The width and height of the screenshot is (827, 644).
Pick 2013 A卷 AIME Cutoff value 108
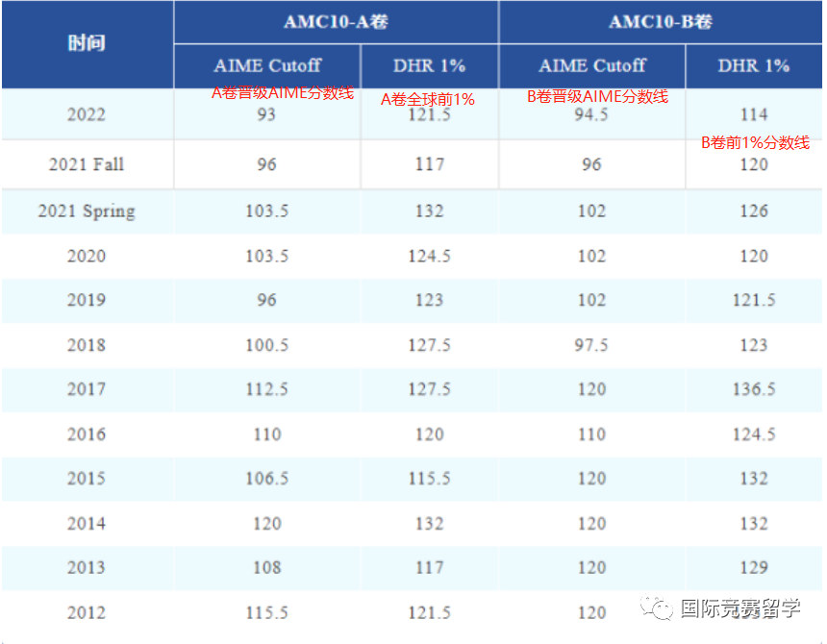[x=267, y=567]
